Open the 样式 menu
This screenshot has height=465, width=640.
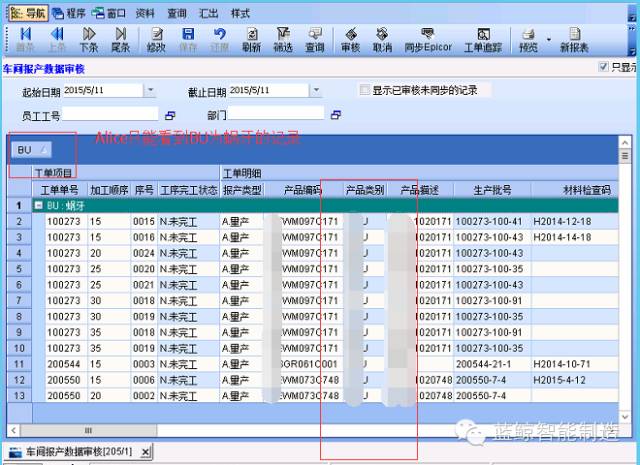[x=240, y=13]
